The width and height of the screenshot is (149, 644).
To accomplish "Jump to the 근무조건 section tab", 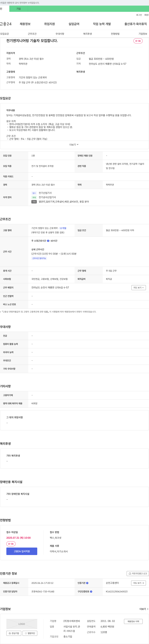I will pyautogui.click(x=32, y=34).
